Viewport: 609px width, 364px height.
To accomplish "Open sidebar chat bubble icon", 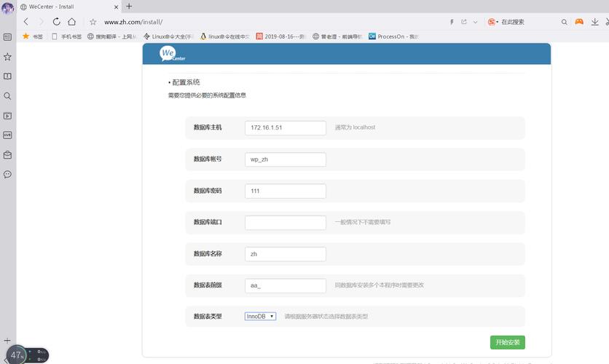I will pyautogui.click(x=7, y=174).
